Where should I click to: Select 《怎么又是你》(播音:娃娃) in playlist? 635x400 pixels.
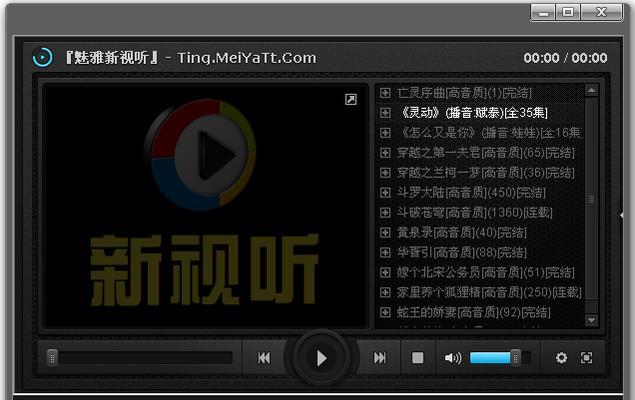491,133
